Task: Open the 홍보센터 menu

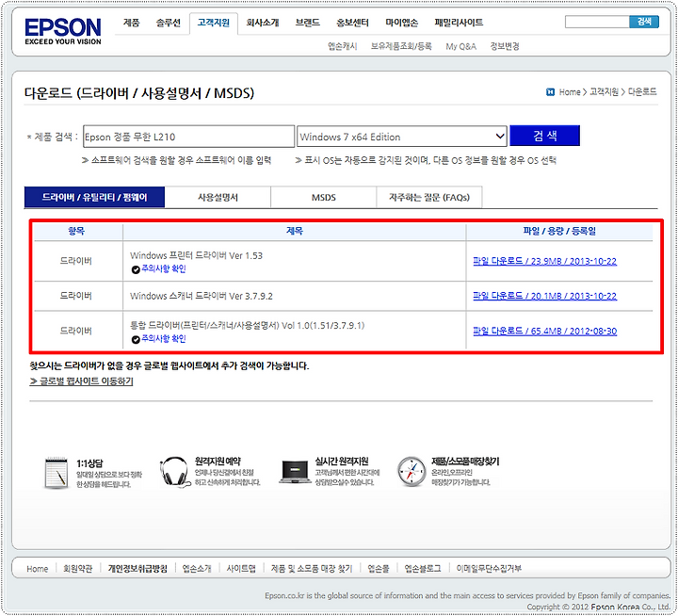Action: (x=352, y=23)
